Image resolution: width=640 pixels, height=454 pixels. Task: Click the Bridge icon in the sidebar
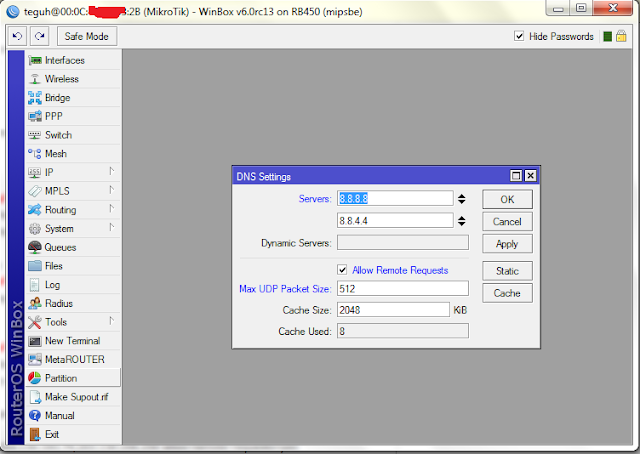click(35, 98)
